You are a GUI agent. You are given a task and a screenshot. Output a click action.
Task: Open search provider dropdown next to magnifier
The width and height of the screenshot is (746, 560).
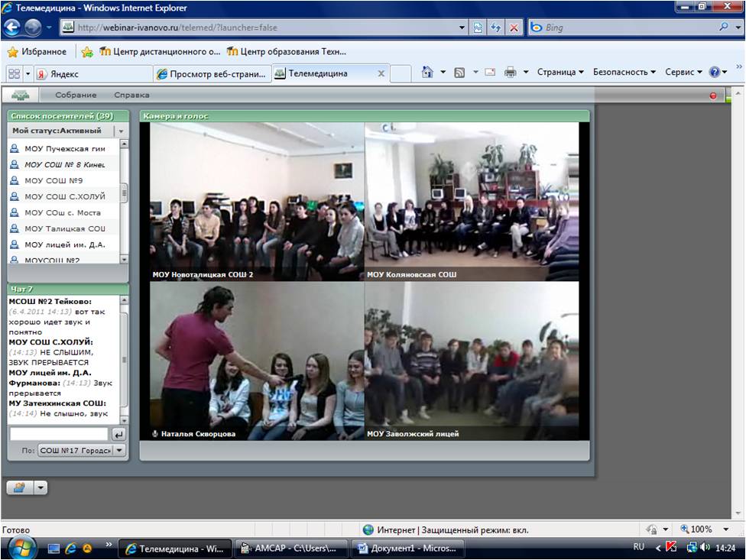pos(738,28)
